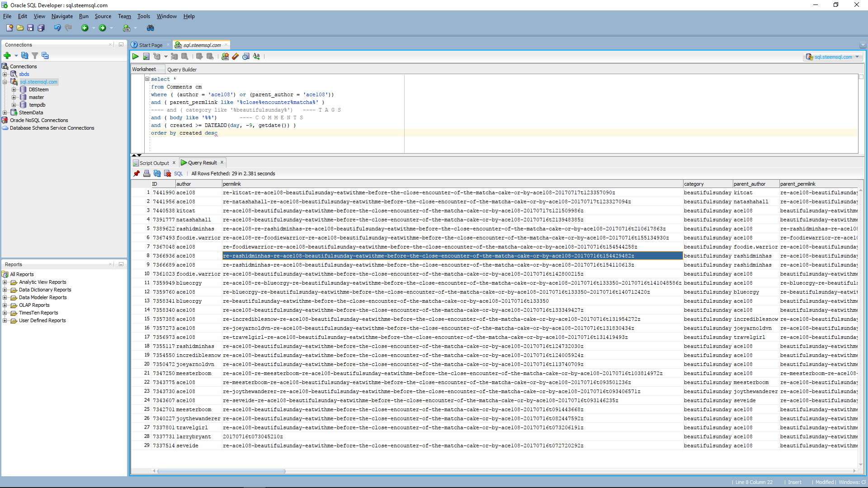Select User Defined Reports in the tree
868x488 pixels.
click(x=42, y=320)
